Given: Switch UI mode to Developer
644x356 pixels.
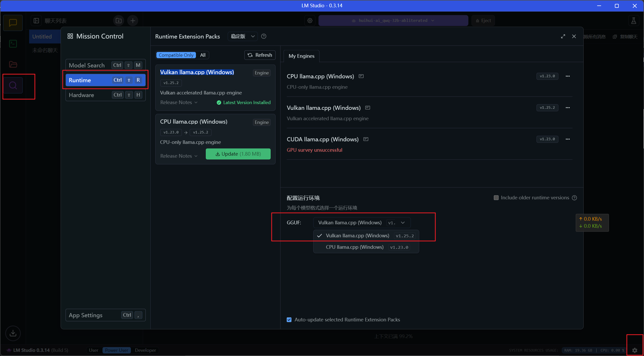Looking at the screenshot, I should pyautogui.click(x=145, y=350).
